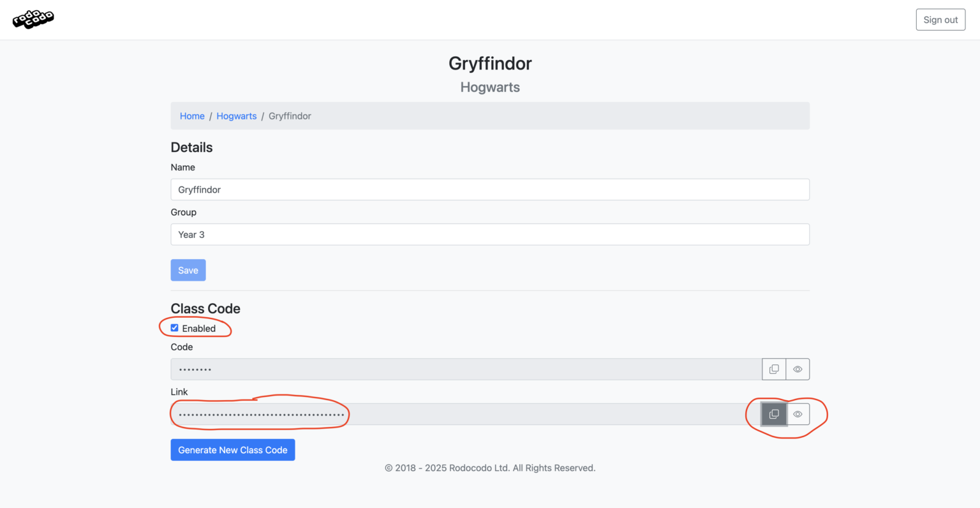Click the Gryffindor page heading
The width and height of the screenshot is (980, 508).
[490, 63]
